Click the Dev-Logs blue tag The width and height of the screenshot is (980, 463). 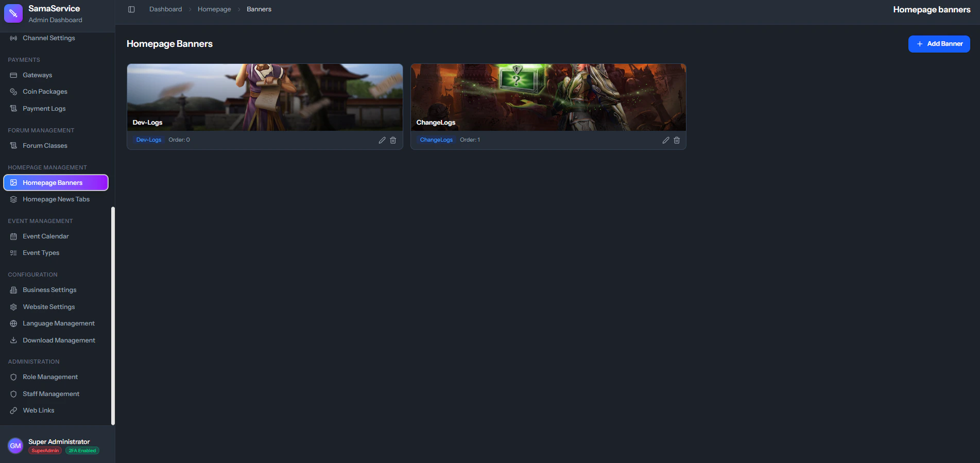point(149,140)
